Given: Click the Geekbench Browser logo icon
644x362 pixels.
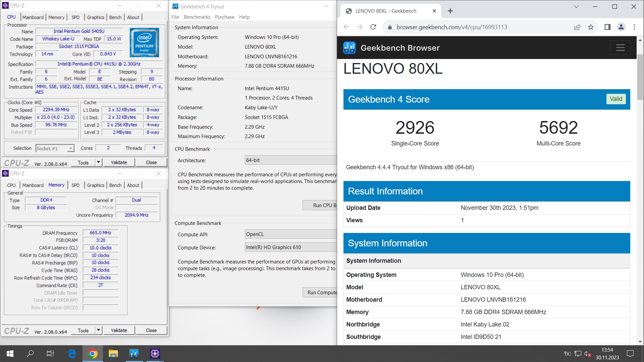Looking at the screenshot, I should [x=349, y=48].
